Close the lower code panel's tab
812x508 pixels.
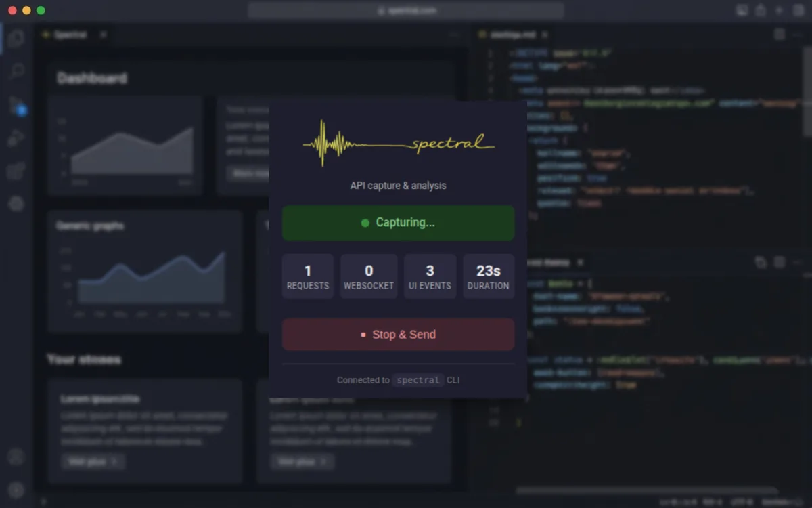coord(580,262)
